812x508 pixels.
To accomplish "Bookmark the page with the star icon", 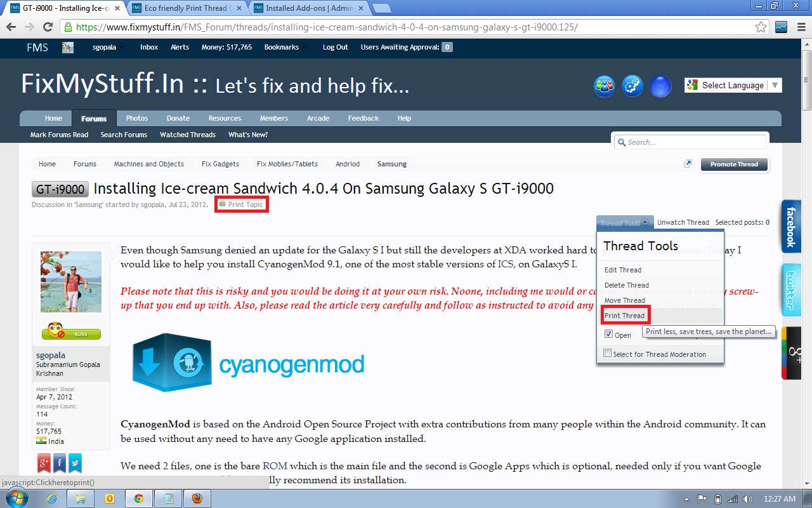I will [761, 27].
